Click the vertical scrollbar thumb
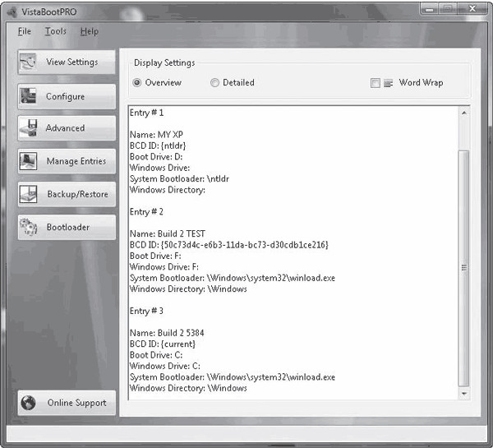Viewport: 493px width, 448px height. [x=464, y=267]
